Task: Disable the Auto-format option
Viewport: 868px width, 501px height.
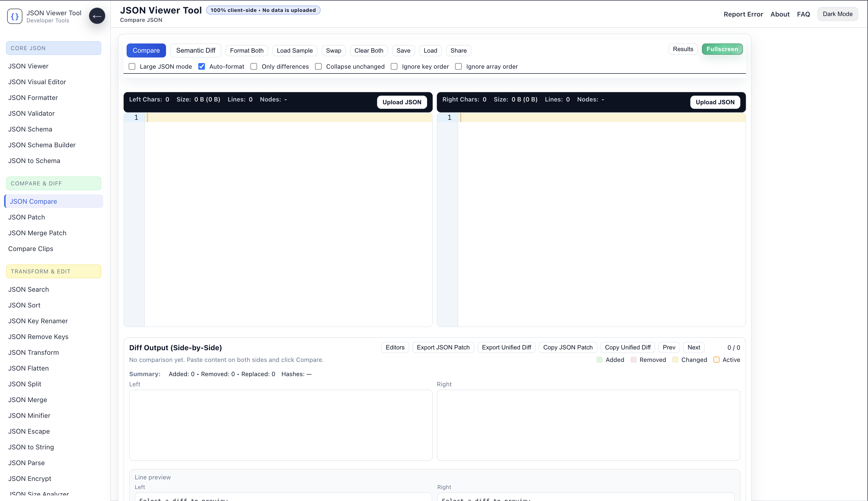Action: coord(202,66)
